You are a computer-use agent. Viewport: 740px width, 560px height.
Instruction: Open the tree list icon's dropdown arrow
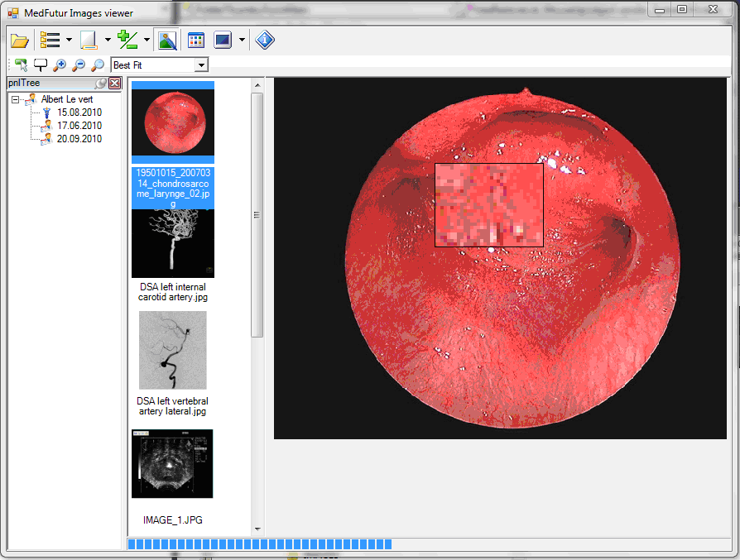coord(69,40)
